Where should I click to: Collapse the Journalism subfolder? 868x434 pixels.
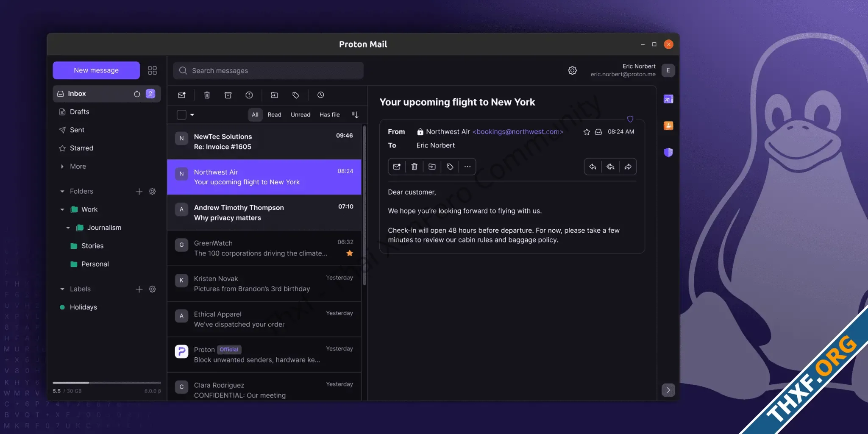(x=68, y=228)
